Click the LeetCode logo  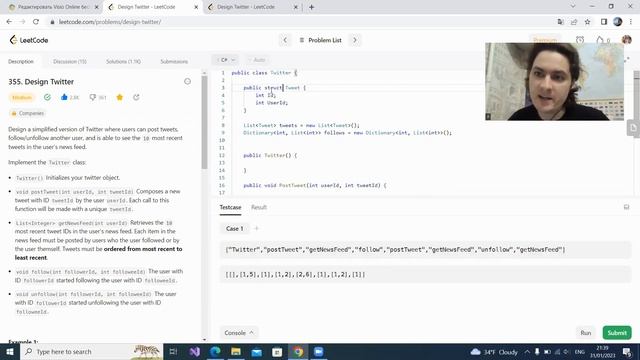[x=29, y=40]
